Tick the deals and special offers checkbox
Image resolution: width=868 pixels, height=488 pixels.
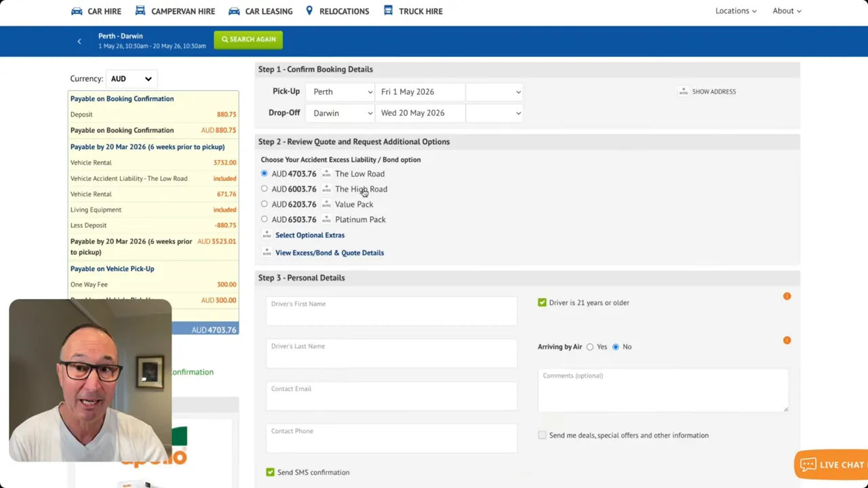(x=542, y=435)
